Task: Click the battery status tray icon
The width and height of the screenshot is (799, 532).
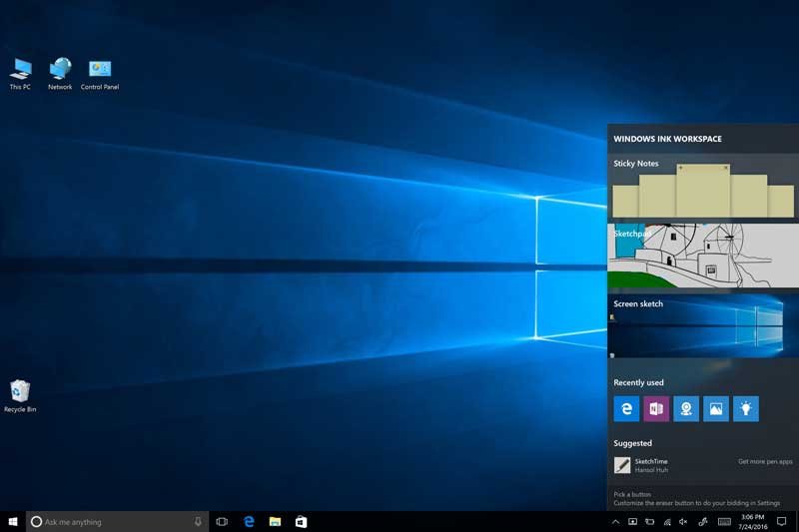Action: 650,522
